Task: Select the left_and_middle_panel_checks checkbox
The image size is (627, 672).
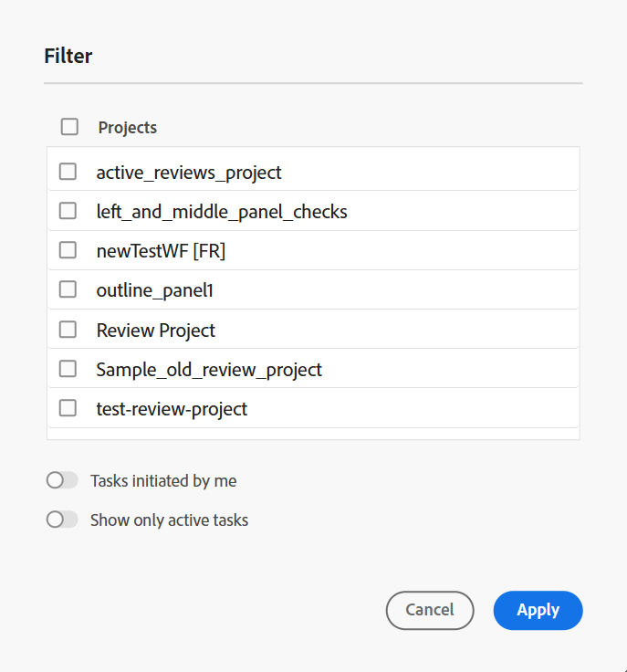Action: 68,211
